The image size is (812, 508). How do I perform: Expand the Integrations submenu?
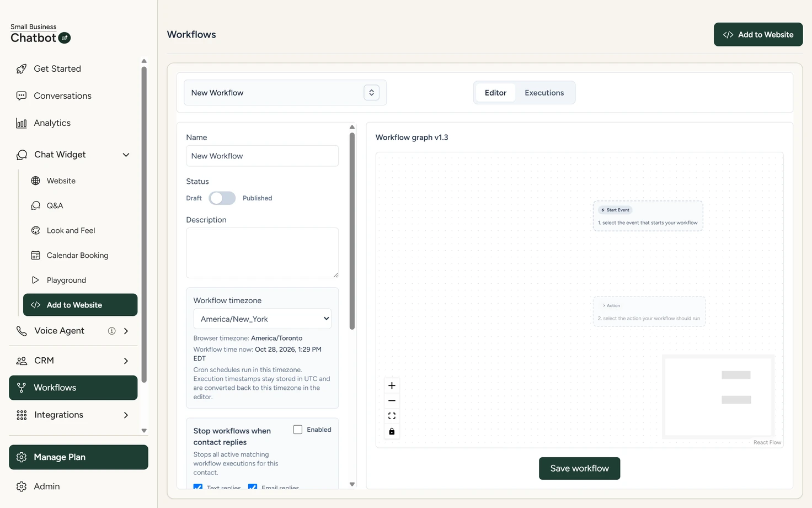126,415
